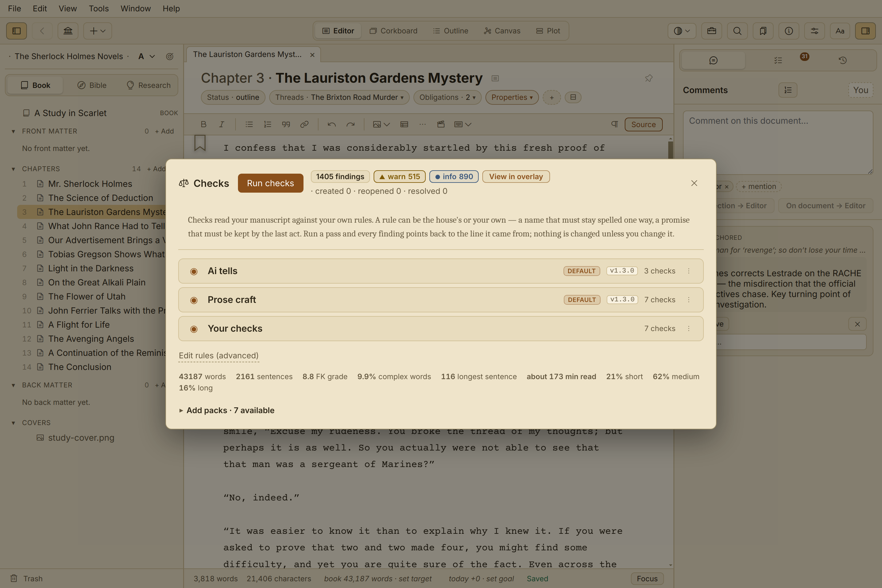This screenshot has width=882, height=588.
Task: Open the history clock icon in the right panel
Action: coord(842,60)
